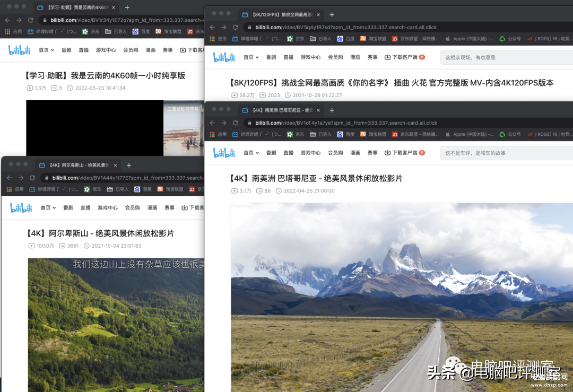Reload page in the Yunnan window
Image resolution: width=573 pixels, height=392 pixels.
pyautogui.click(x=31, y=20)
